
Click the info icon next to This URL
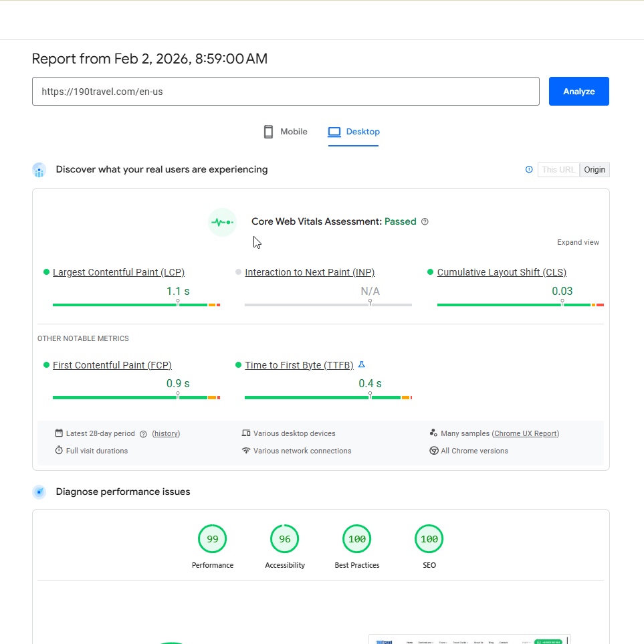pos(529,170)
